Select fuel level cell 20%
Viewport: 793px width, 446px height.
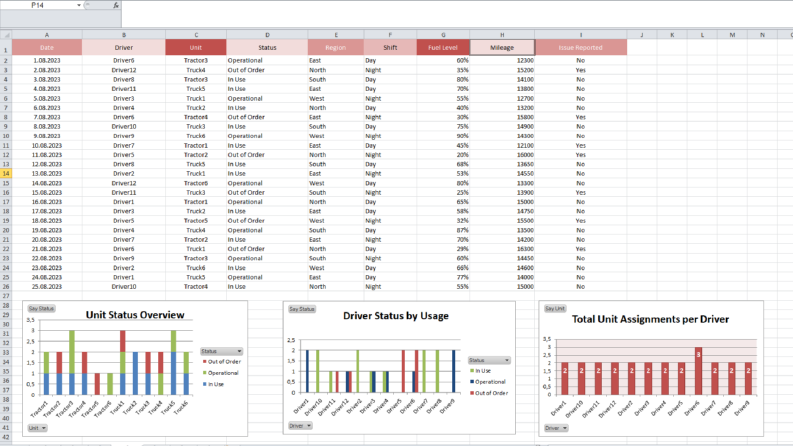(444, 155)
